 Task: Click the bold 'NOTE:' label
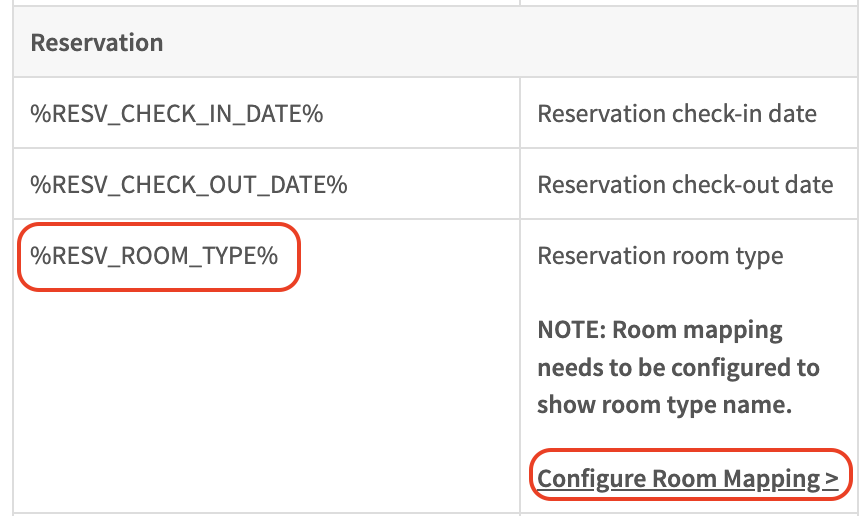(571, 330)
